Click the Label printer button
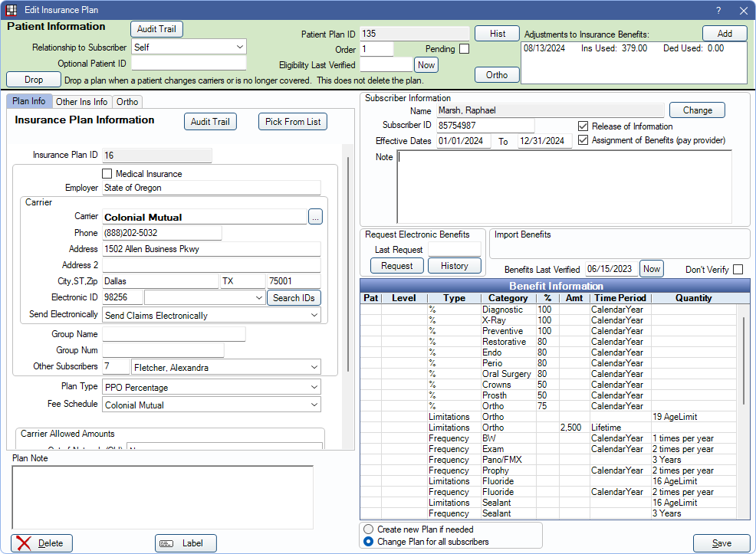756x554 pixels. coord(186,543)
